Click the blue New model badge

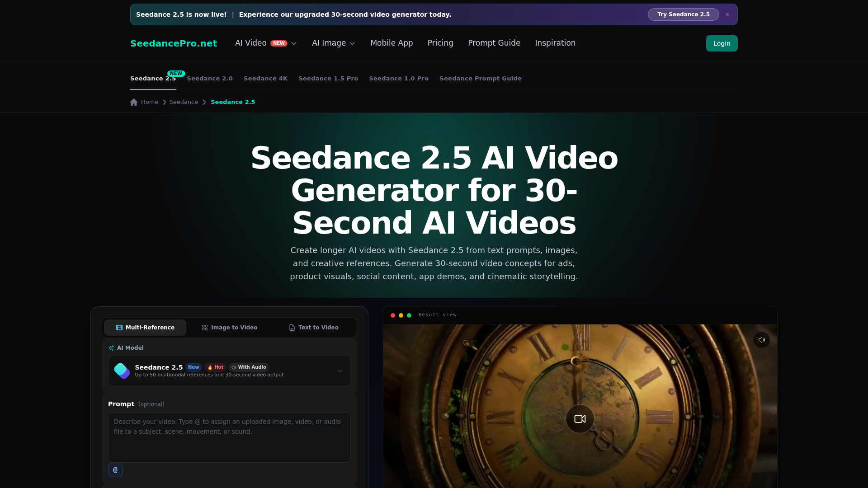193,367
